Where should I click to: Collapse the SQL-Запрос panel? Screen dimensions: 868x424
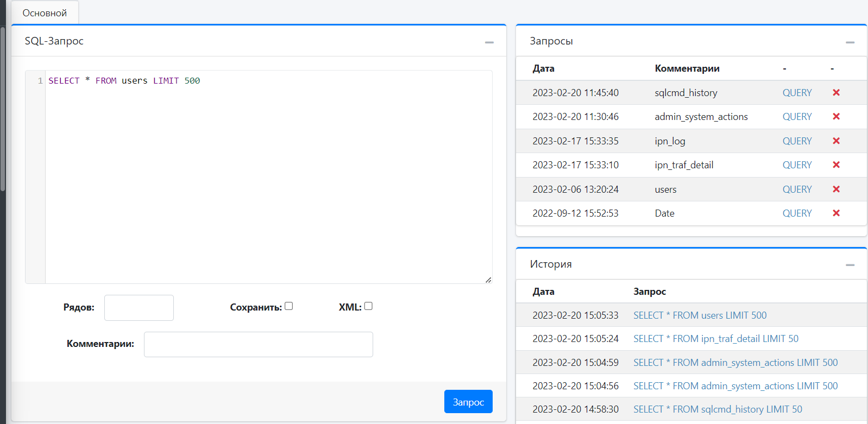pyautogui.click(x=489, y=42)
